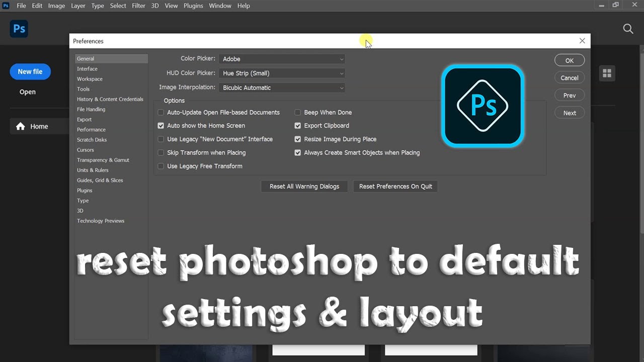Viewport: 644px width, 362px height.
Task: Select the Home sidebar entry
Action: [x=39, y=126]
